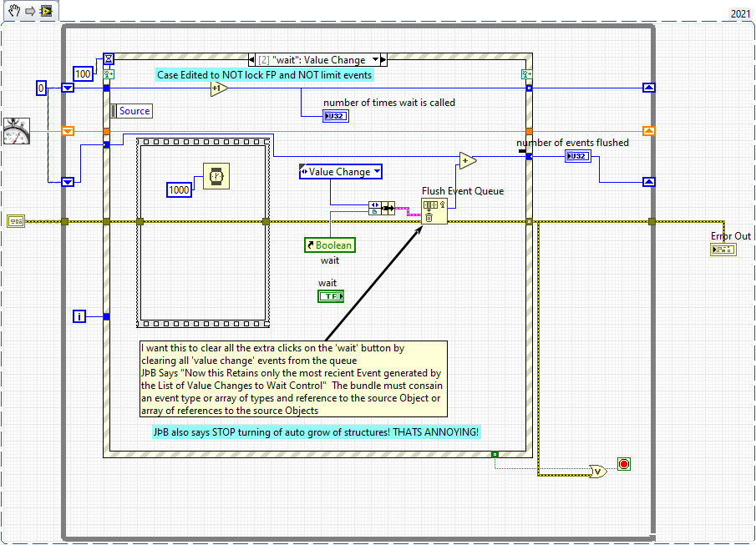Select the event timeout hourglass terminal
Screen dimensions: 756x545
coord(109,58)
